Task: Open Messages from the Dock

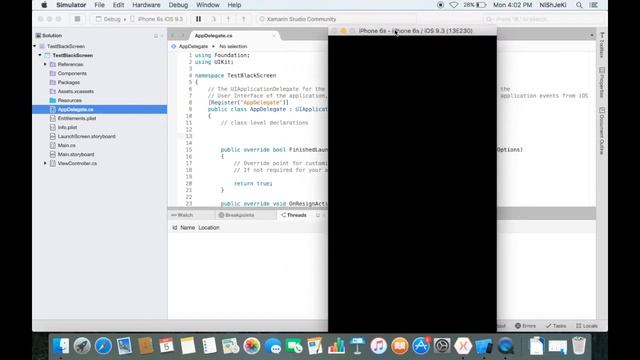Action: click(x=273, y=346)
